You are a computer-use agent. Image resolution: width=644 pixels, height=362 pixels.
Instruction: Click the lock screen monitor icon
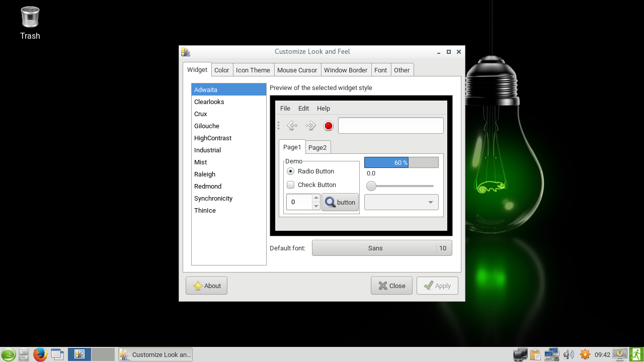coord(620,354)
